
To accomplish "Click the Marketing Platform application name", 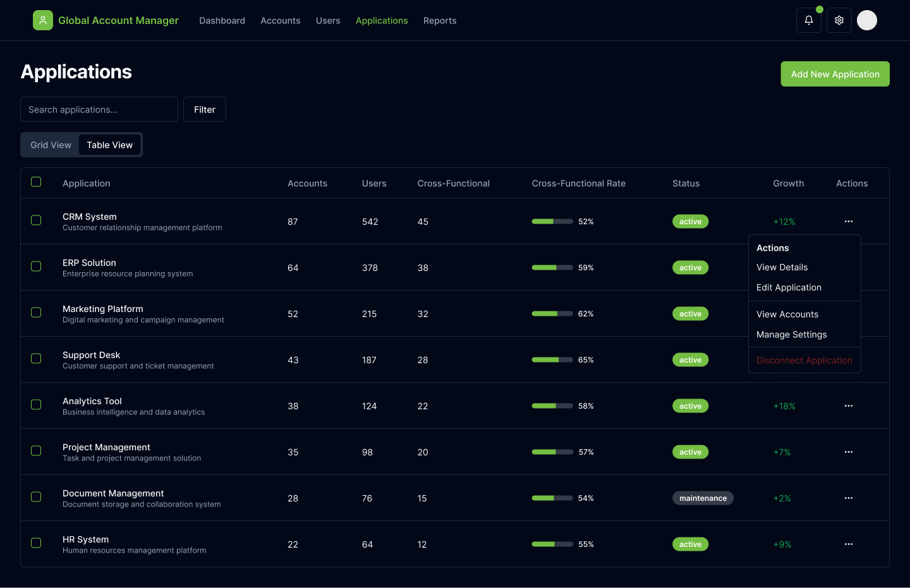I will pyautogui.click(x=103, y=309).
